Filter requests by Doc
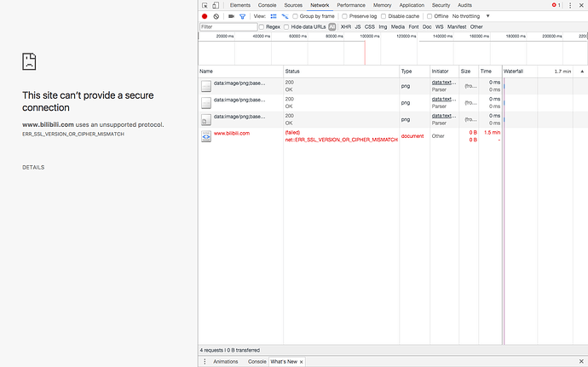 (x=427, y=27)
